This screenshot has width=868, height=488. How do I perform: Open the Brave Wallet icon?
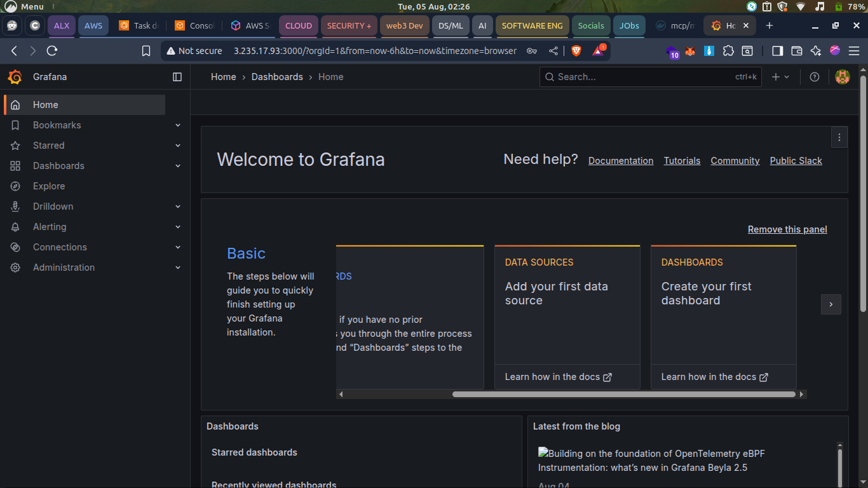[x=797, y=51]
